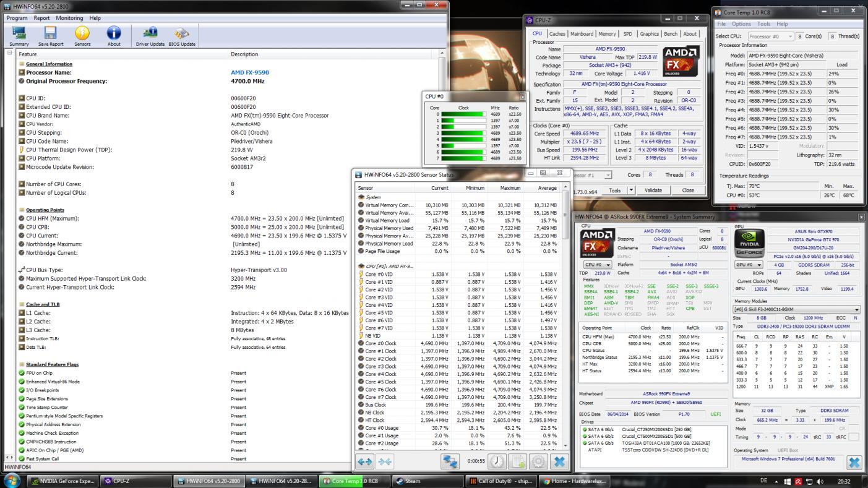Collapse the HWiNFO64 feature tree root

(9, 53)
